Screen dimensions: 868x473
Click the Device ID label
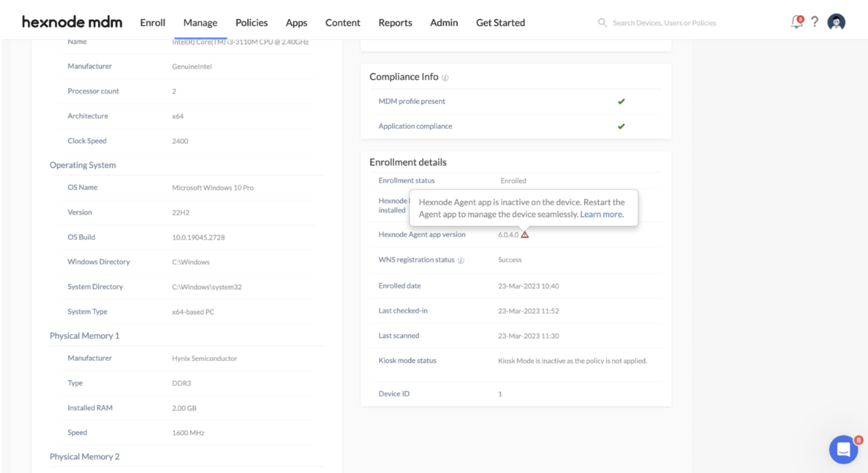coord(394,394)
